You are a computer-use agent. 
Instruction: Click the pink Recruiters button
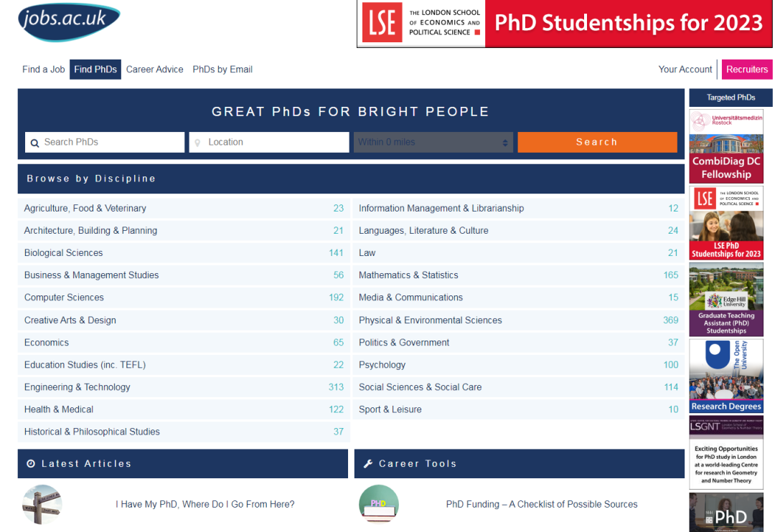pos(747,69)
